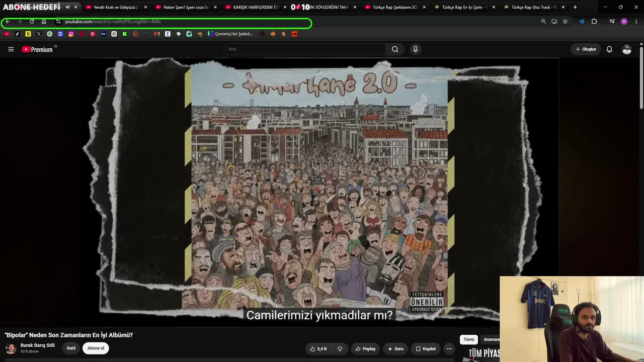This screenshot has width=644, height=362.
Task: Open the browser three-dot menu
Action: point(636,22)
